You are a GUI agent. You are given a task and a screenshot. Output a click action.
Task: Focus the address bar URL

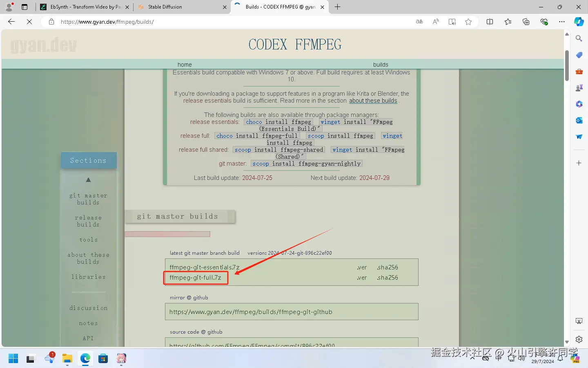(x=107, y=22)
